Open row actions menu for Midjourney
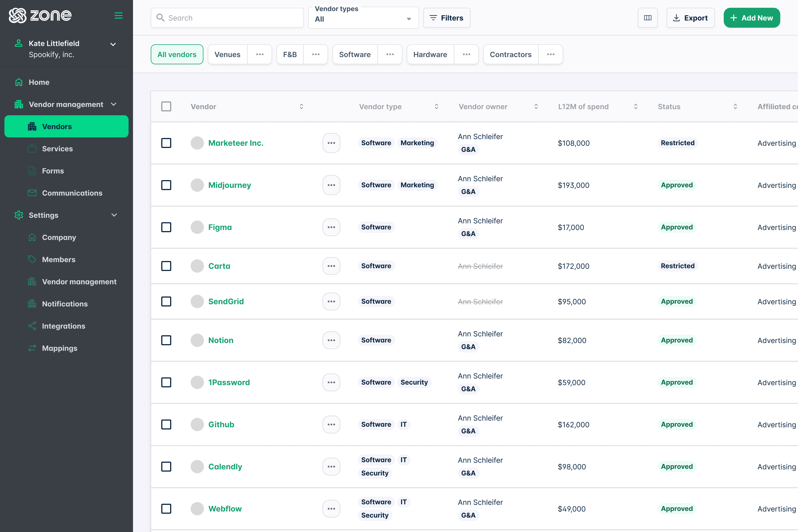This screenshot has height=532, width=798. [331, 185]
